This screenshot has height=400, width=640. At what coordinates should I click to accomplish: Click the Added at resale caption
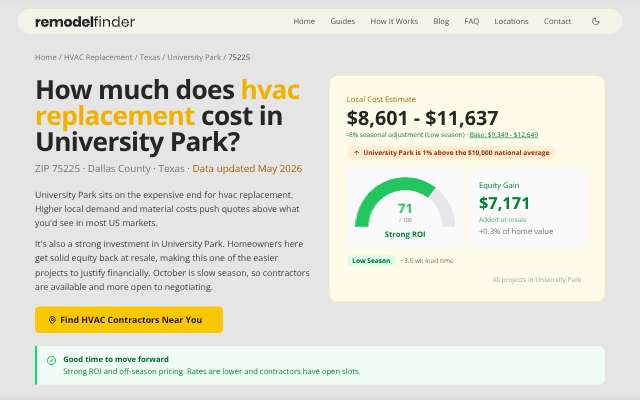tap(502, 220)
